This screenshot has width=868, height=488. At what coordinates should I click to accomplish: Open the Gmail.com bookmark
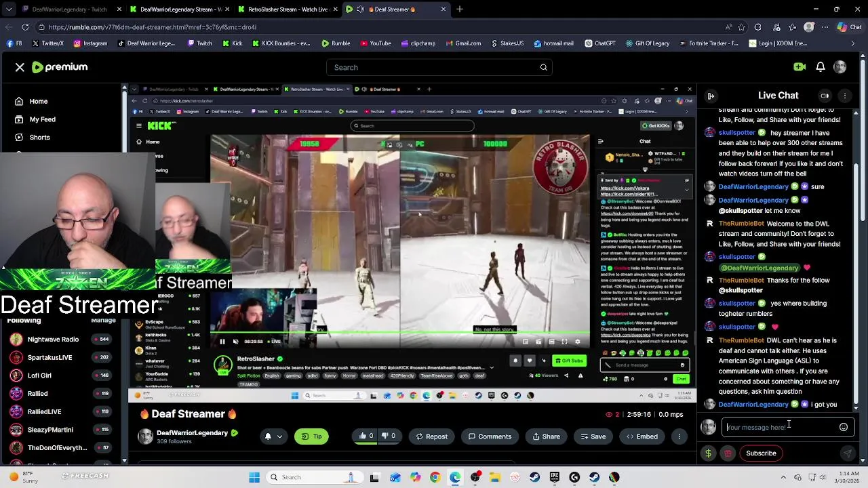[463, 43]
